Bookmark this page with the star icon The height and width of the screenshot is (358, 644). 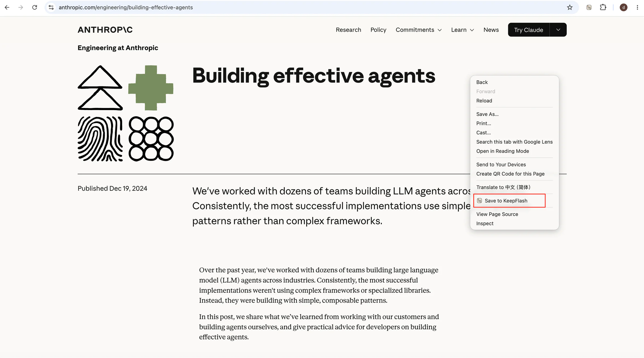click(570, 8)
